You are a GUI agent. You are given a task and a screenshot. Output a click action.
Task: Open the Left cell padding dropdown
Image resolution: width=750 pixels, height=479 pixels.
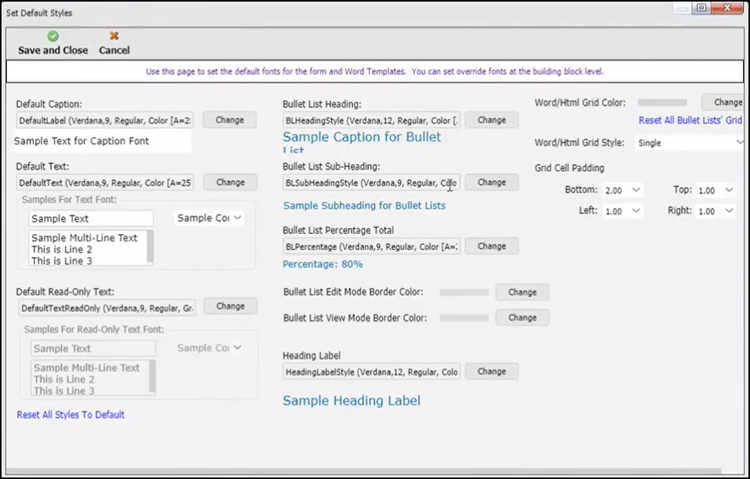[636, 212]
